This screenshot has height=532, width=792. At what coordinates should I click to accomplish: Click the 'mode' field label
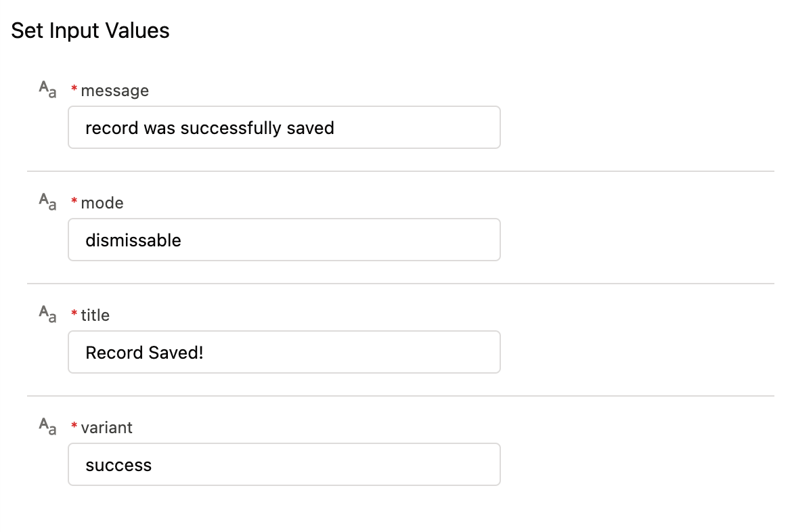(x=102, y=202)
